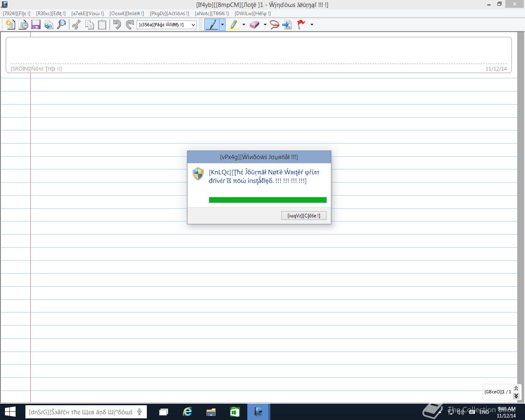
Task: Select the Eraser tool
Action: (255, 25)
